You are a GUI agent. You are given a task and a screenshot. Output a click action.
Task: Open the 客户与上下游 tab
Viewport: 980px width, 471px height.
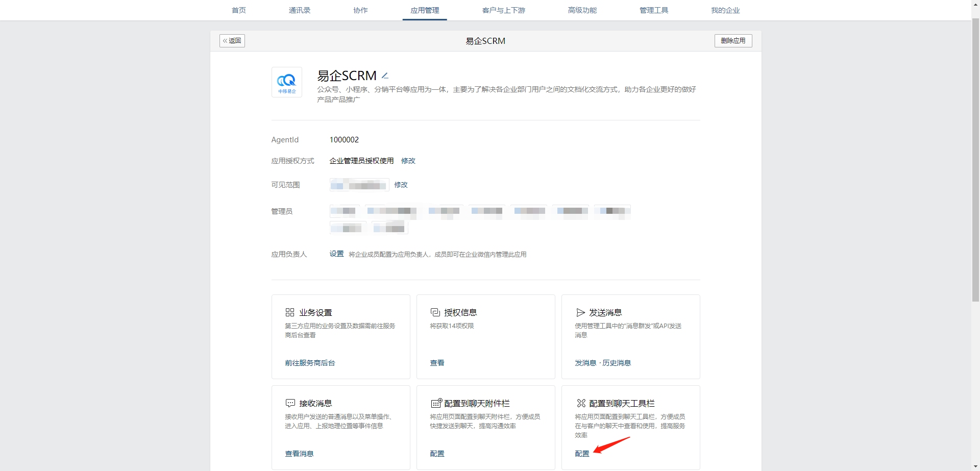pos(504,10)
